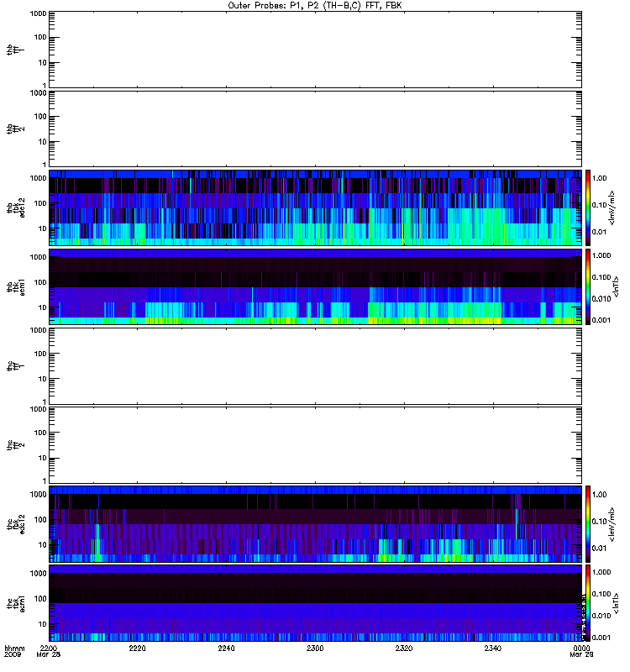This screenshot has height=672, width=630.
Task: Click the <|nT|> unit label beside thb scm1
Action: 616,286
